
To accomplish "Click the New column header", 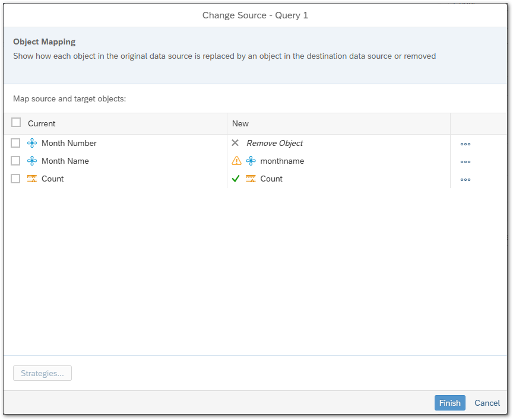I will click(240, 123).
